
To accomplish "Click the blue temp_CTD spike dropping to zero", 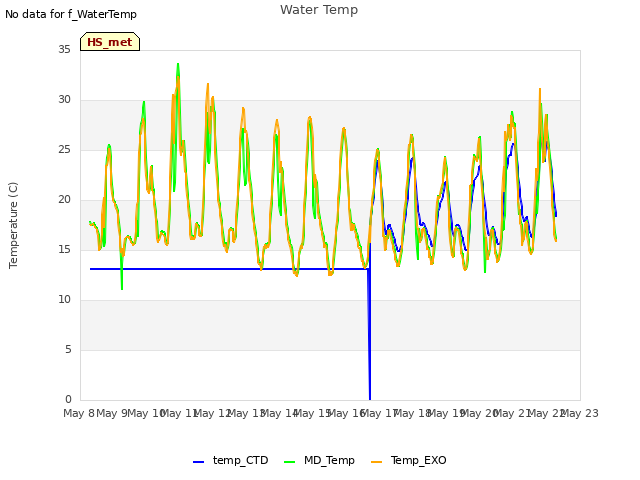I will (369, 335).
